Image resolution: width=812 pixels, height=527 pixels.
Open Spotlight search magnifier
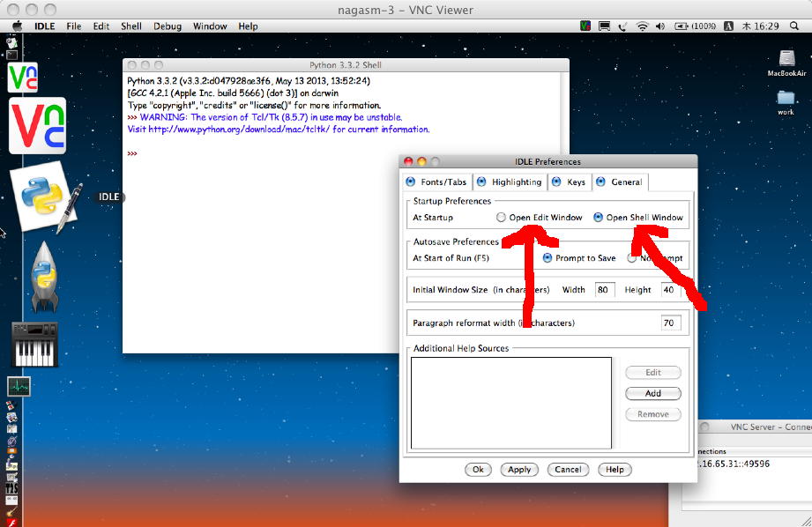click(793, 26)
